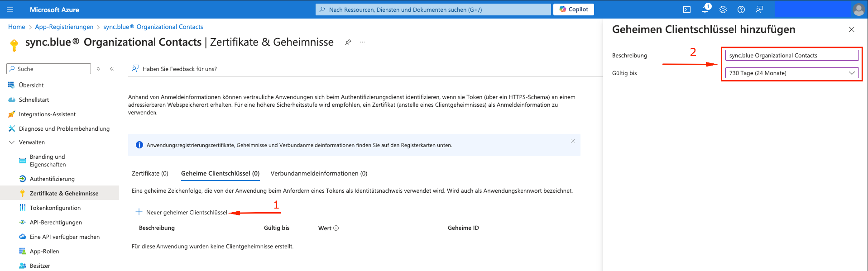Open the Azure portal hamburger menu
Screen dimensions: 868x271
tap(10, 10)
